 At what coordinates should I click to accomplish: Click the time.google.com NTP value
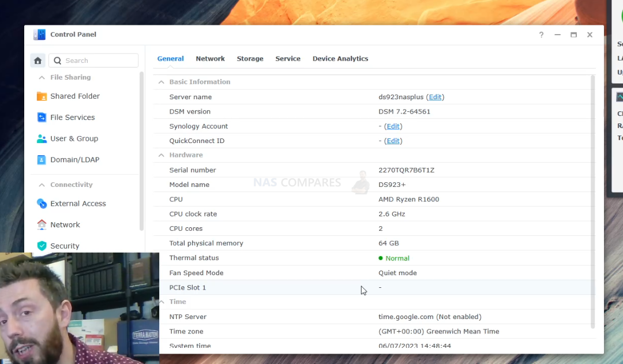[430, 317]
